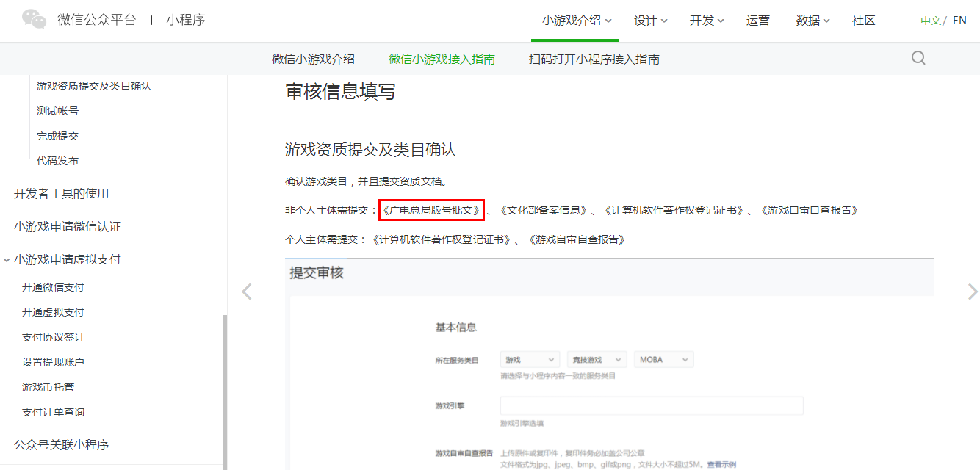Open 开发者工具的使用 section
This screenshot has height=470, width=980.
(x=61, y=193)
